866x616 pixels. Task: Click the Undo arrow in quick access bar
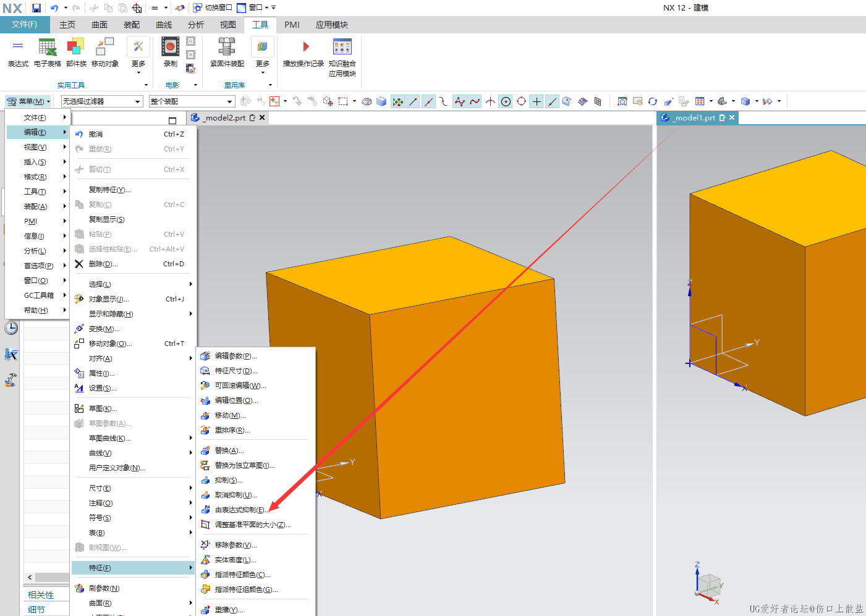[54, 8]
